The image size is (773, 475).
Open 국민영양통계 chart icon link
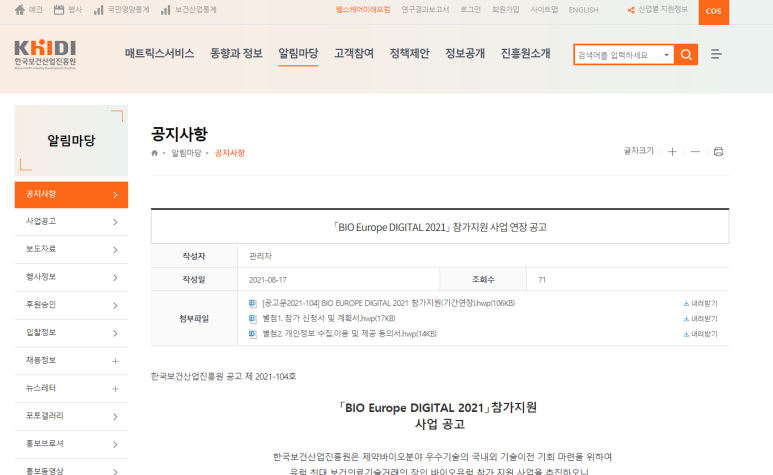click(99, 10)
